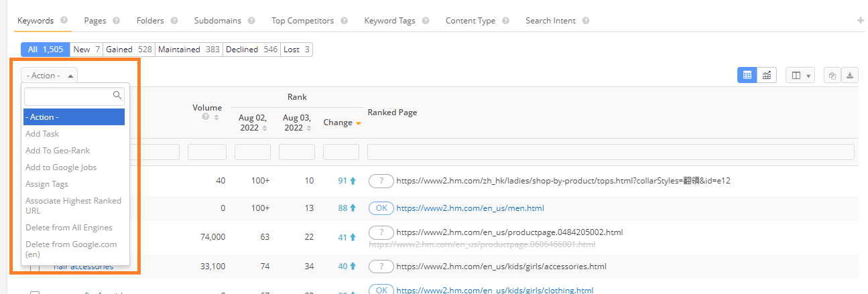Click the OK status badge for men.html

(381, 208)
